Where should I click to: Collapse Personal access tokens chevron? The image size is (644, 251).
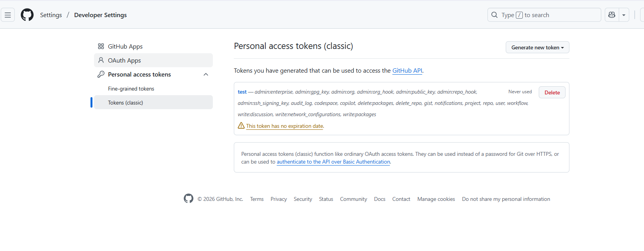[x=206, y=74]
